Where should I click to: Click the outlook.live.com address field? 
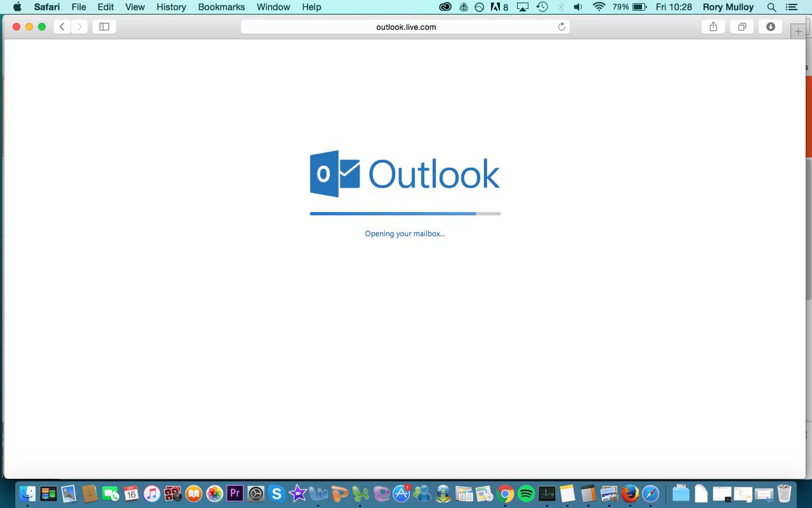pyautogui.click(x=405, y=26)
